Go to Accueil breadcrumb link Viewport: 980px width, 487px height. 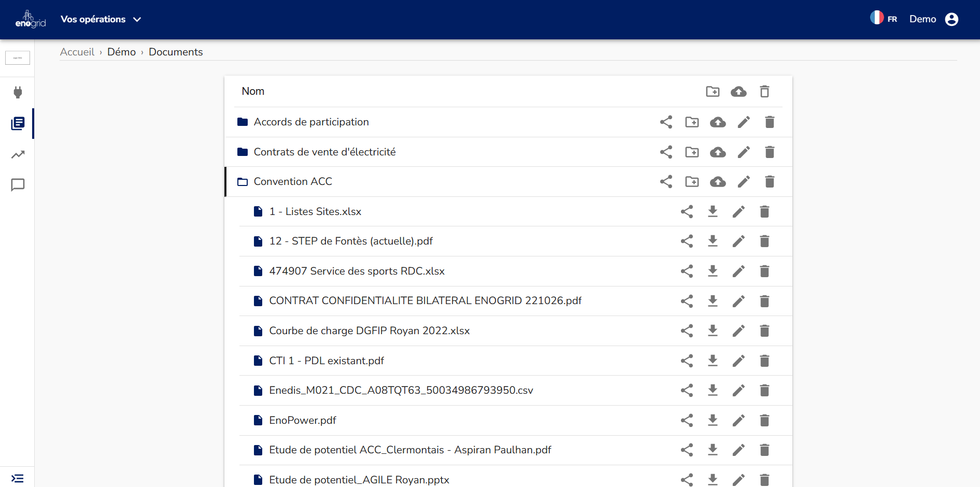77,52
